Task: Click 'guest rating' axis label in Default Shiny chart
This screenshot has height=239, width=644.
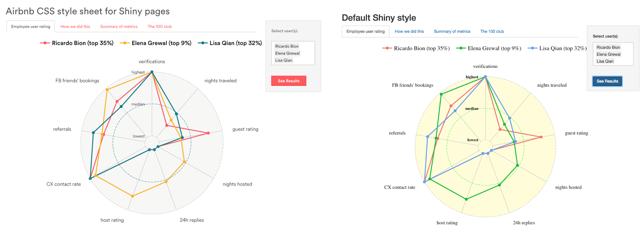Action: pyautogui.click(x=576, y=133)
